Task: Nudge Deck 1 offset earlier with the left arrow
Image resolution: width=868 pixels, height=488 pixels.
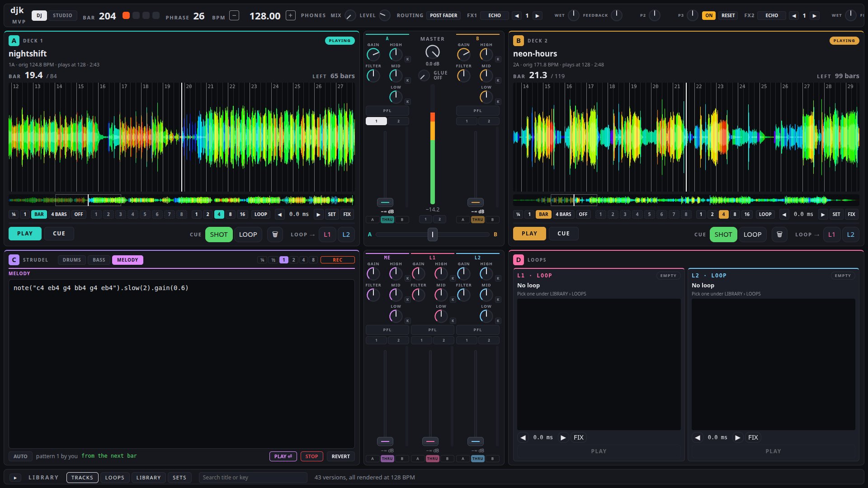Action: pyautogui.click(x=280, y=214)
